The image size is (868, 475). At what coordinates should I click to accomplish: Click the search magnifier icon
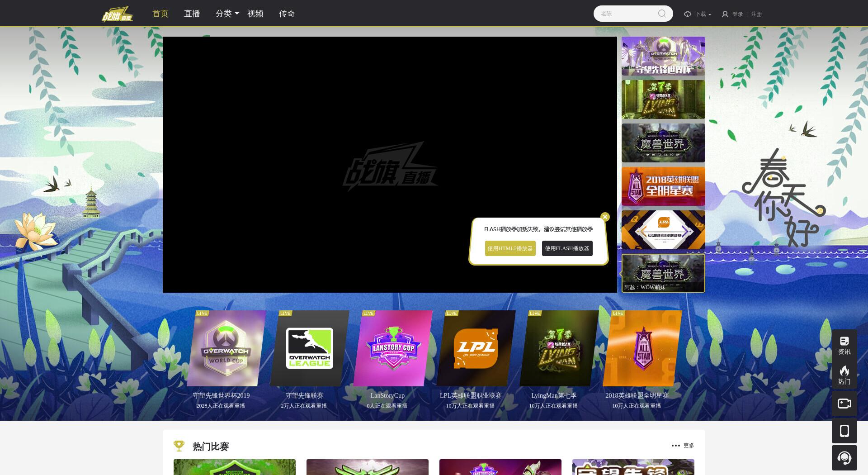click(x=662, y=14)
